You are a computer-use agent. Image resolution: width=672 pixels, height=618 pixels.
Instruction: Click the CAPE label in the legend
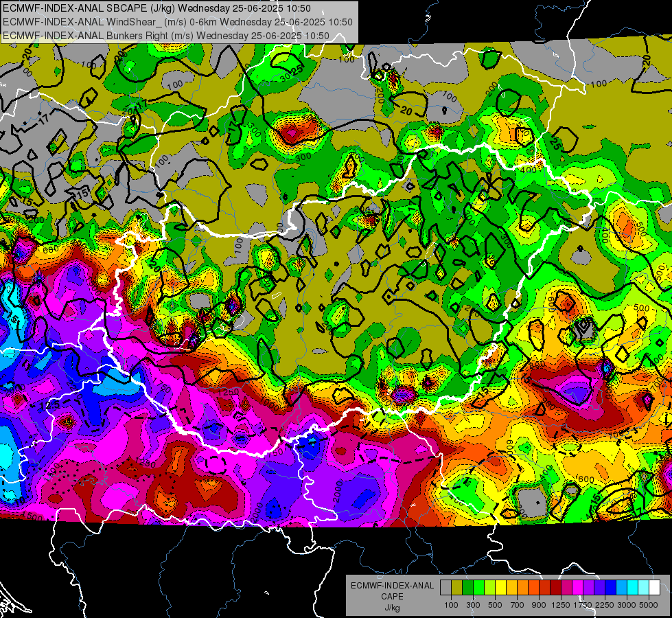click(x=392, y=597)
